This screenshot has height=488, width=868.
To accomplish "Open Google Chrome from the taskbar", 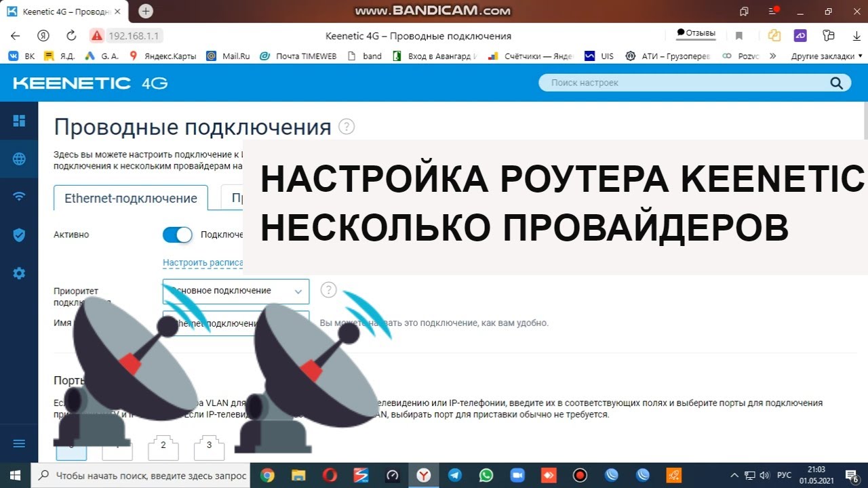I will pos(267,475).
